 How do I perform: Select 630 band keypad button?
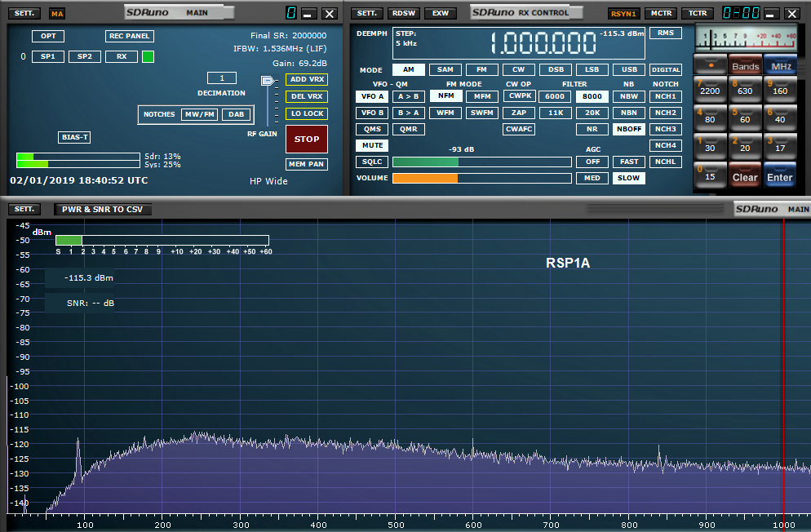point(745,90)
